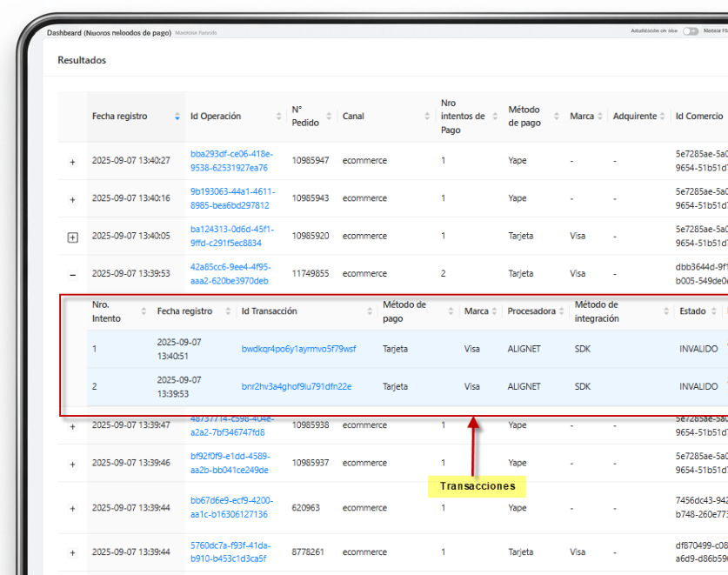Viewport: 728px width, 575px height.
Task: Click the Transacciones yellow annotation label
Action: [477, 486]
